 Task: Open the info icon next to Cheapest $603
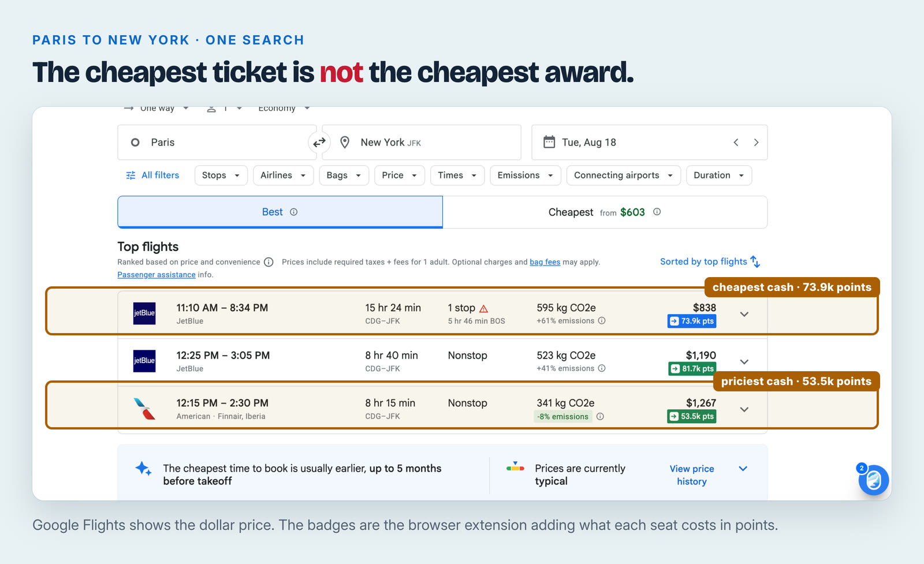(657, 212)
